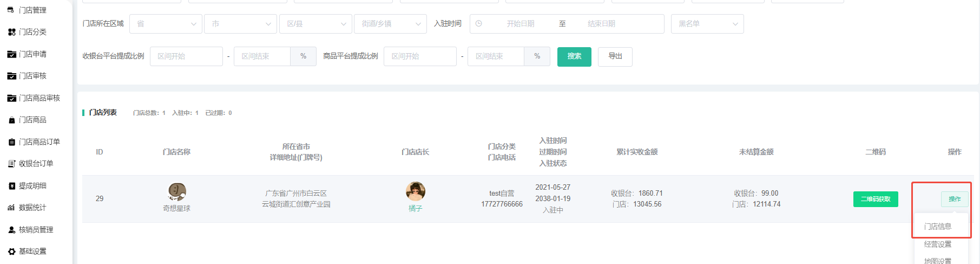Viewport: 980px width, 264px height.
Task: Focus 商品平台提成比例 区间结束 input
Action: (x=496, y=56)
